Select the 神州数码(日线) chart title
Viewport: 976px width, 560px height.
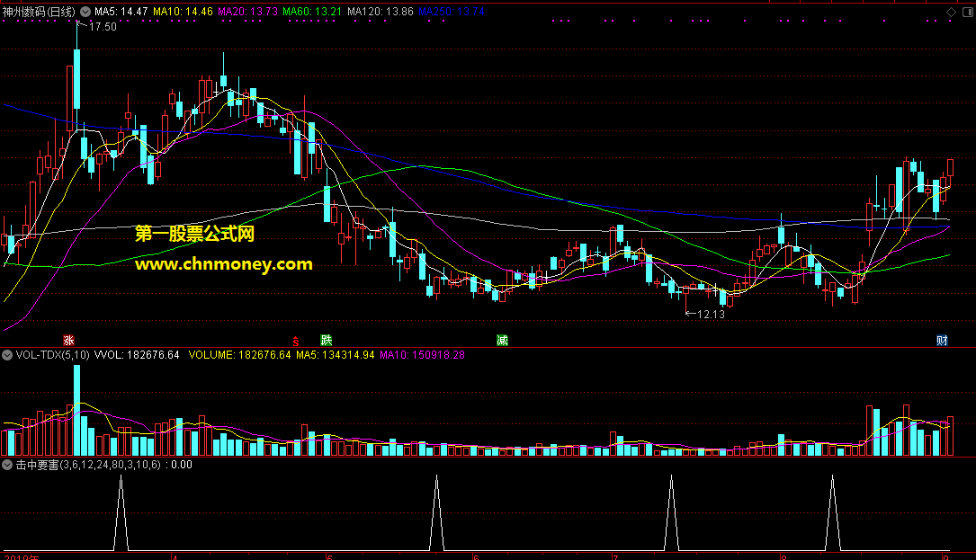click(39, 12)
